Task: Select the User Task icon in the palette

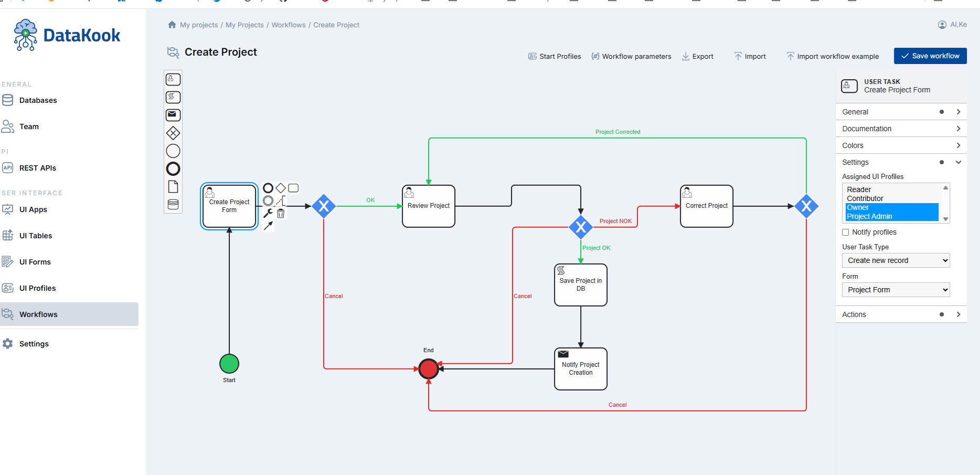Action: [x=173, y=79]
